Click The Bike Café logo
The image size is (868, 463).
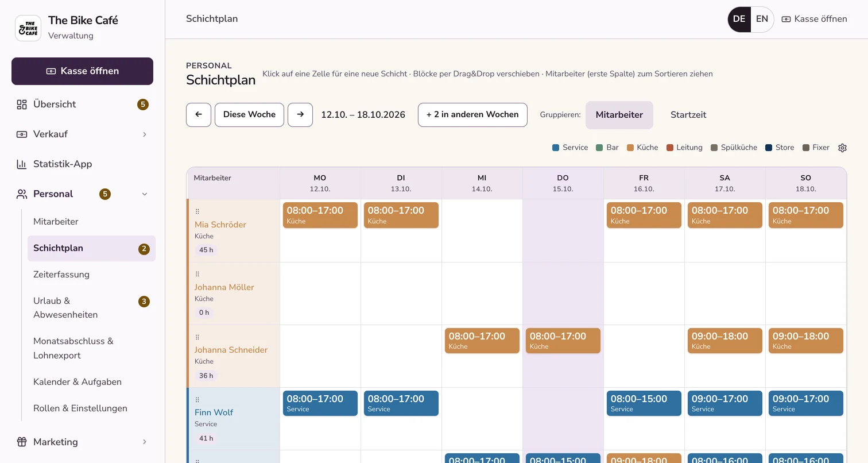(x=28, y=28)
